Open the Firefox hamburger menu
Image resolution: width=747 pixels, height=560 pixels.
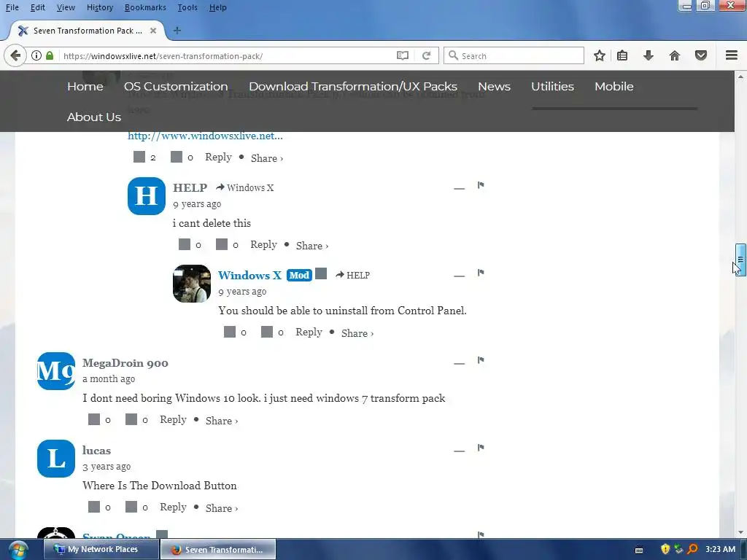point(732,55)
